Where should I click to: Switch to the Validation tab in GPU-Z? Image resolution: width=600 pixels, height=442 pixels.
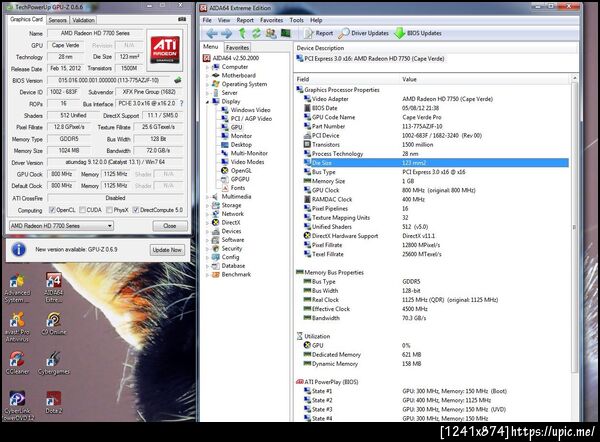(x=83, y=20)
